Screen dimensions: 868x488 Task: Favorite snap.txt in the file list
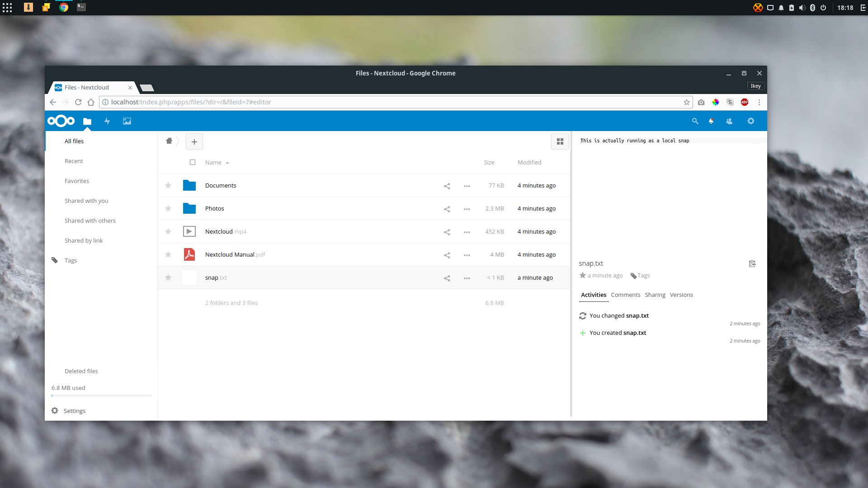168,277
